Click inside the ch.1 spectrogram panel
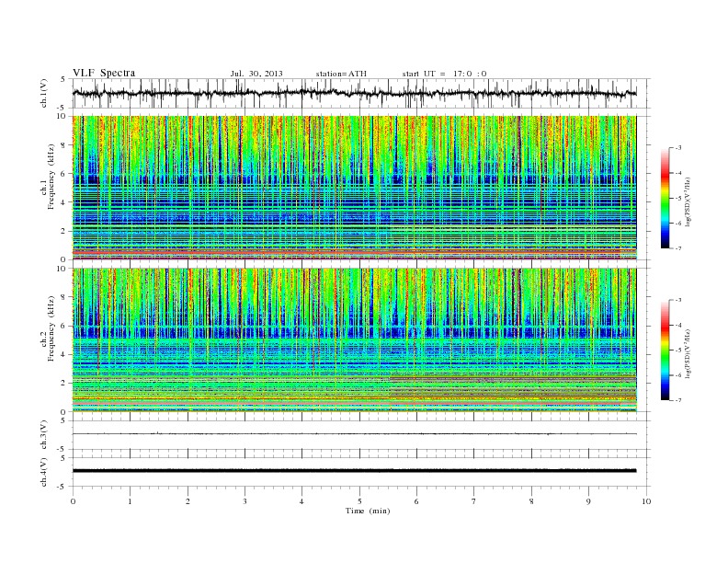 354,188
